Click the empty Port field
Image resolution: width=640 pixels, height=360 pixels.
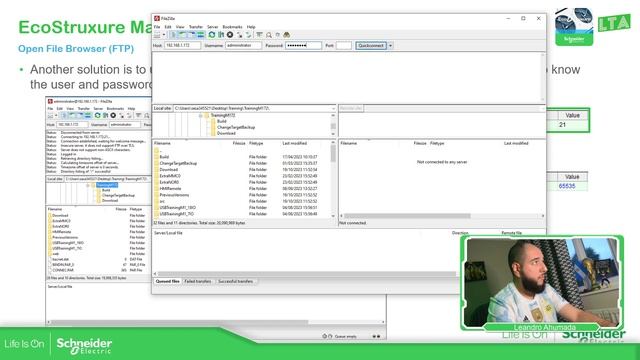(x=344, y=46)
